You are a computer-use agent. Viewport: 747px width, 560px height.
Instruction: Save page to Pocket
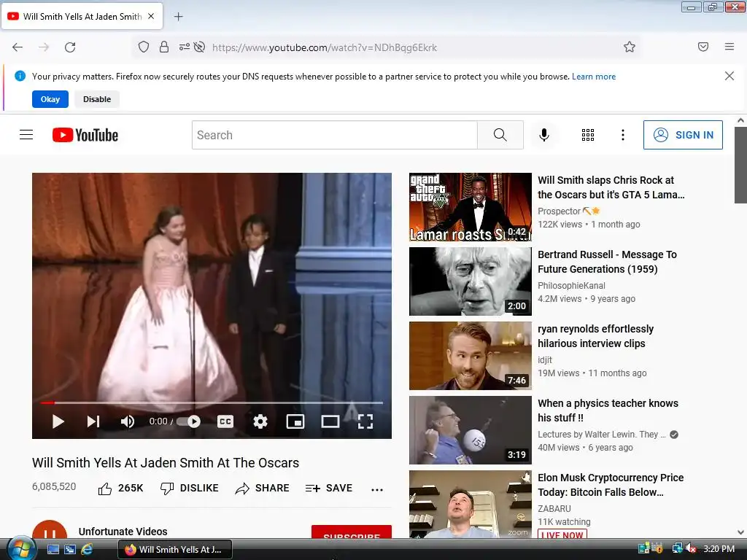[x=703, y=47]
